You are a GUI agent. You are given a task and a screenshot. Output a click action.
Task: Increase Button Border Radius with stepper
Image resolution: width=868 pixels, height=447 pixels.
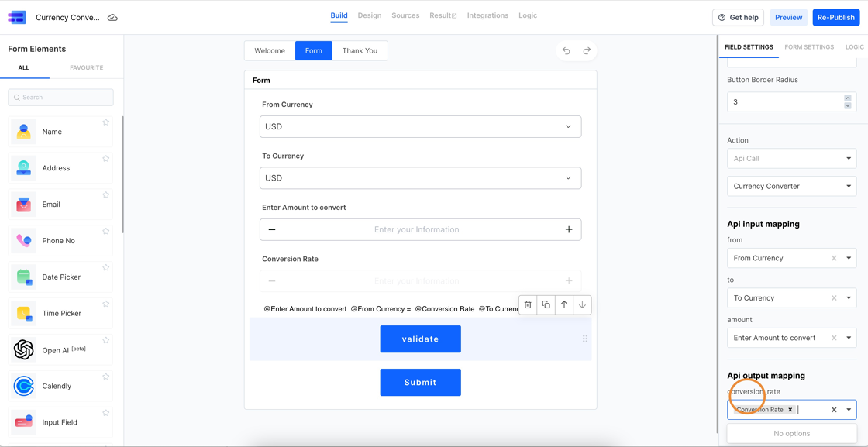[849, 98]
